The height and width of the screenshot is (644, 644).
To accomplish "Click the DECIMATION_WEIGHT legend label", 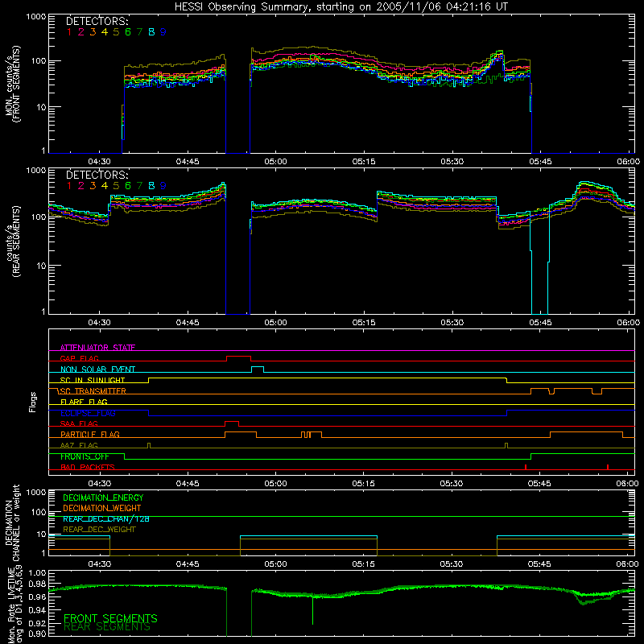I will pos(102,508).
